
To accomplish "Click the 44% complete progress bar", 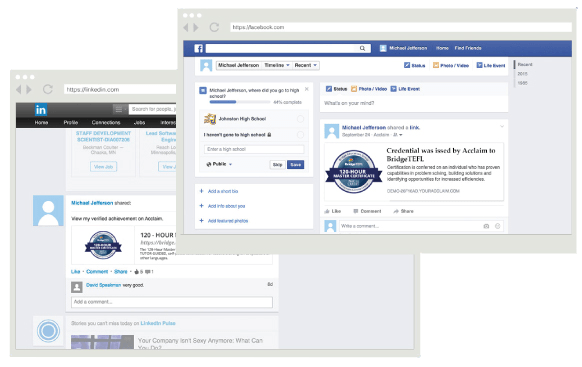I will point(240,102).
